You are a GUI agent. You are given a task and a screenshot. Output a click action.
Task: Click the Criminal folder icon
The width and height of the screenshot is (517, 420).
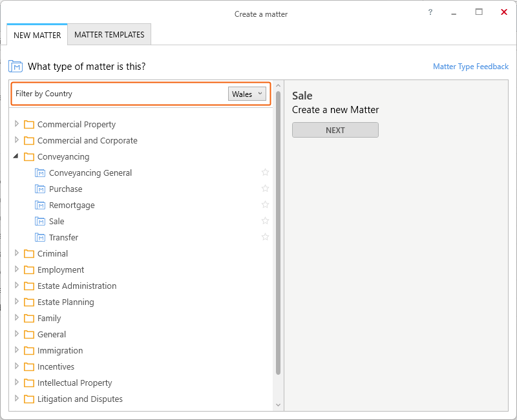pyautogui.click(x=29, y=253)
